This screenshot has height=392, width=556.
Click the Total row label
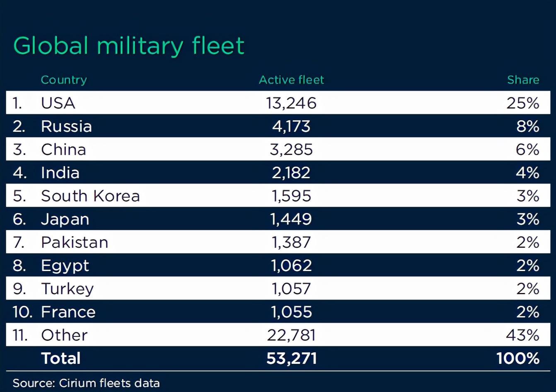61,358
